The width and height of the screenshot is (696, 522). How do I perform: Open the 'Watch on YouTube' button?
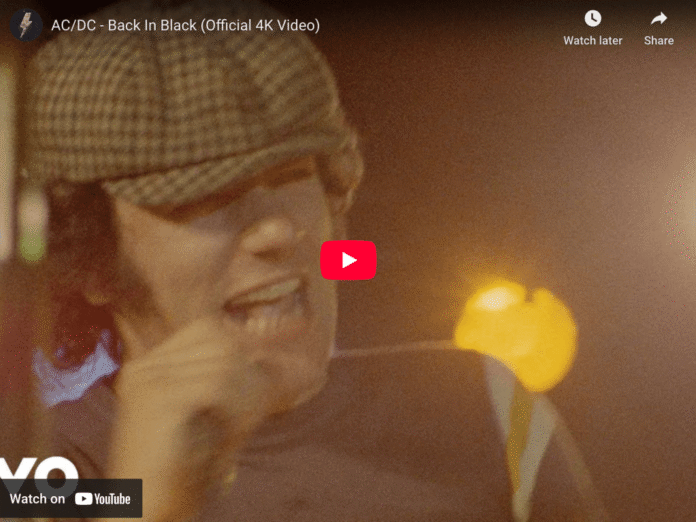click(x=71, y=498)
